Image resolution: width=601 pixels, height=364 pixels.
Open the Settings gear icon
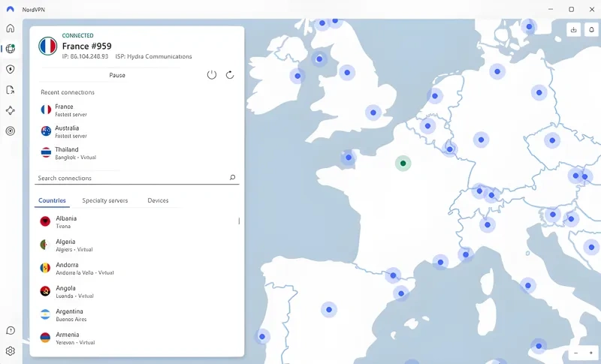click(x=11, y=350)
